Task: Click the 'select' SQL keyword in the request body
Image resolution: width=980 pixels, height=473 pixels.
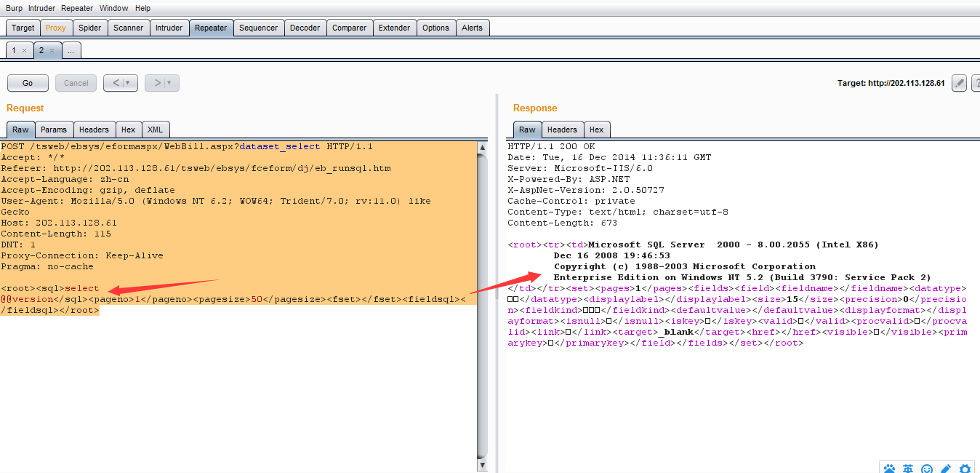Action: click(x=82, y=288)
